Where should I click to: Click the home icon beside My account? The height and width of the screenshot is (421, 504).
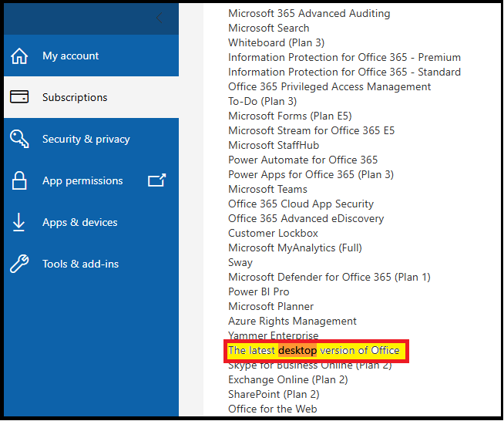tap(19, 56)
